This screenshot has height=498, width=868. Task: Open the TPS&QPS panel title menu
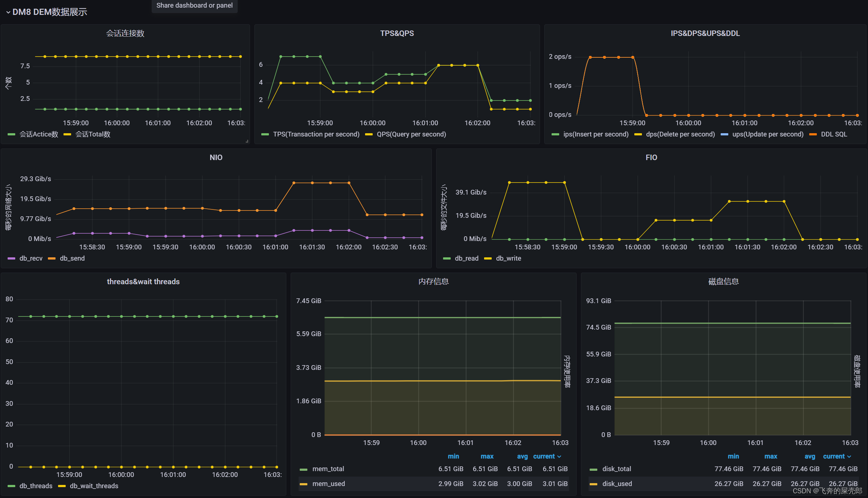(x=397, y=33)
